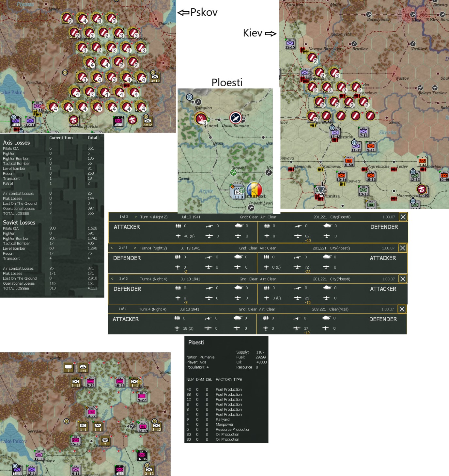
Task: Select the HQ 11-0 stack near Bucharest
Action: [238, 192]
